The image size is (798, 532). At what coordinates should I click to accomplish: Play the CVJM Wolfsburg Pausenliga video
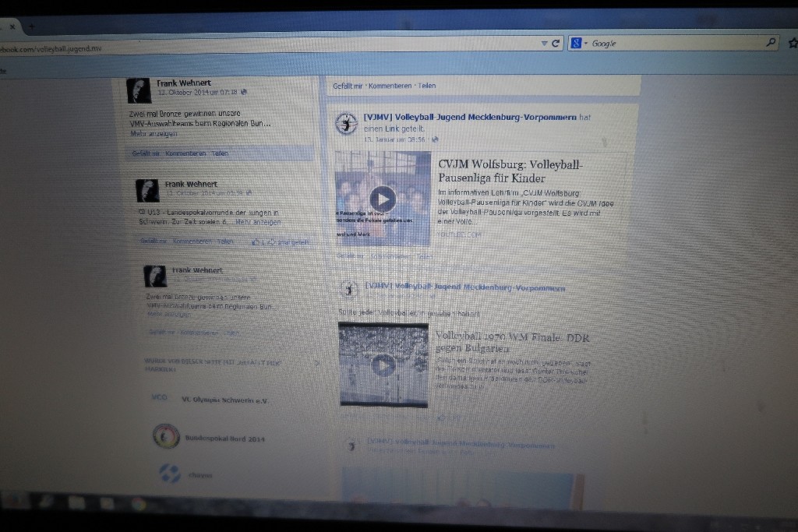pyautogui.click(x=383, y=199)
